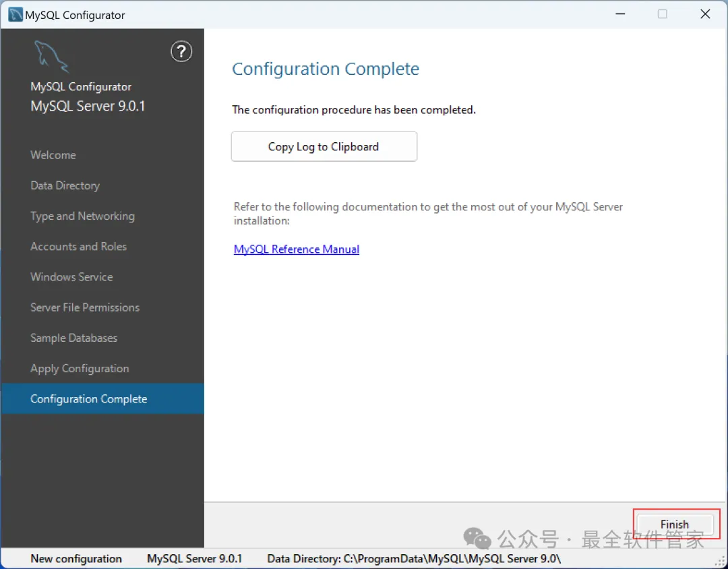Open the MySQL Reference Manual link

point(296,249)
